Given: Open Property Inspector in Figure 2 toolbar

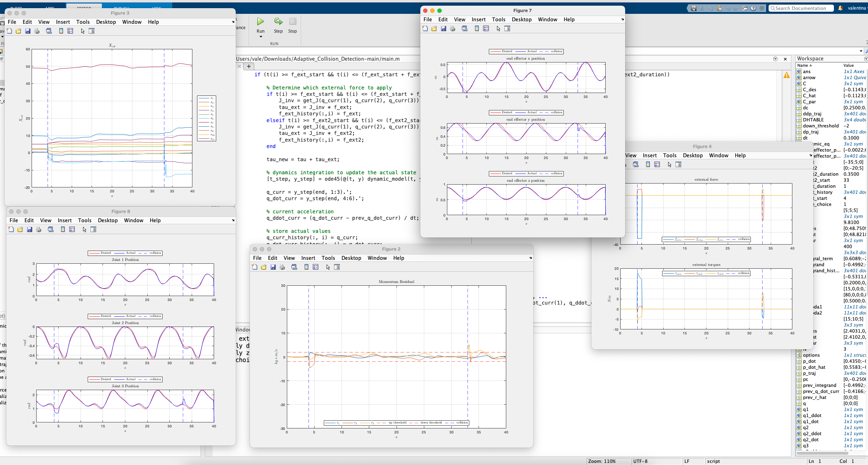Looking at the screenshot, I should tap(337, 267).
